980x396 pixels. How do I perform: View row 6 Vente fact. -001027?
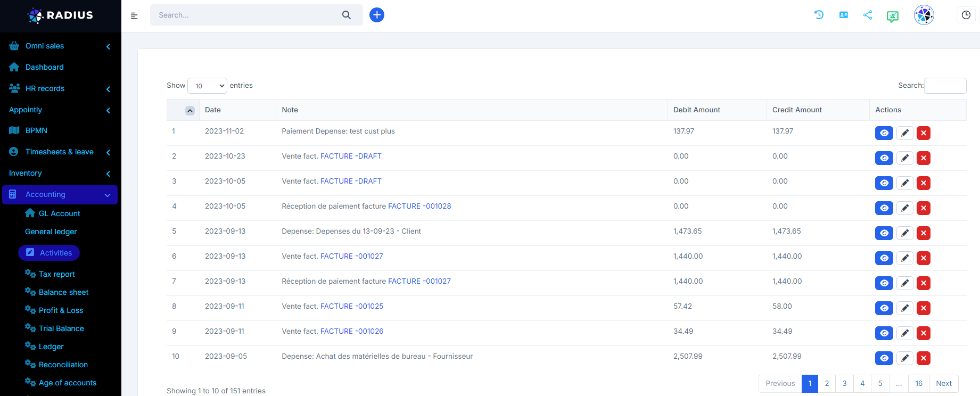[884, 258]
